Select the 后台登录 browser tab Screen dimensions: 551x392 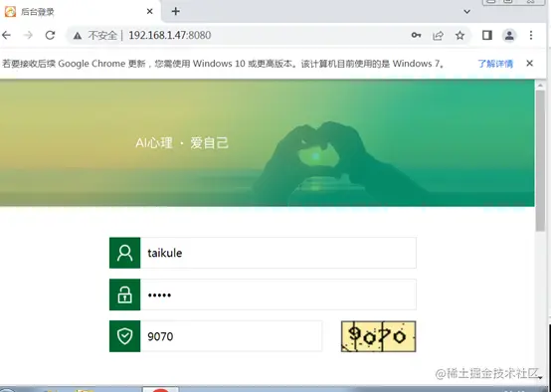(81, 12)
